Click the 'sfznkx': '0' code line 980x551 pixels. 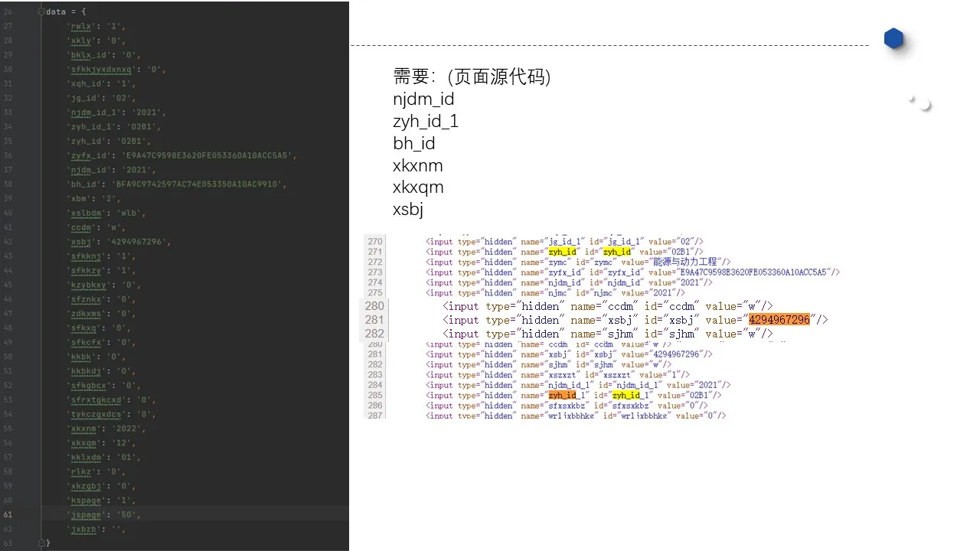102,299
